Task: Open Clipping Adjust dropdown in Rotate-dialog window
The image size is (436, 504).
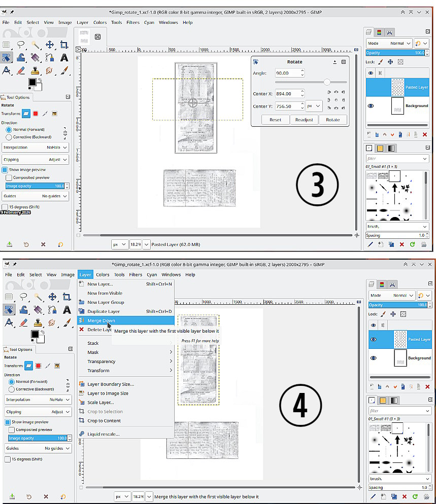Action: tap(35, 159)
